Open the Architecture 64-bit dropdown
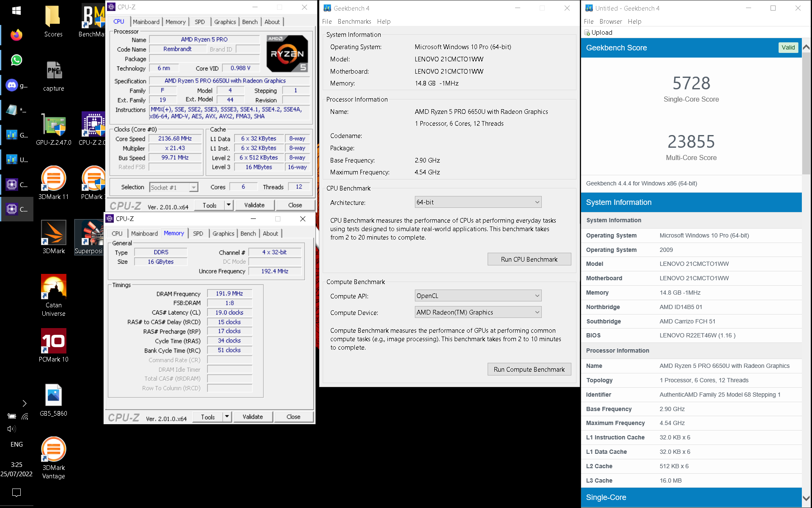 pos(478,202)
